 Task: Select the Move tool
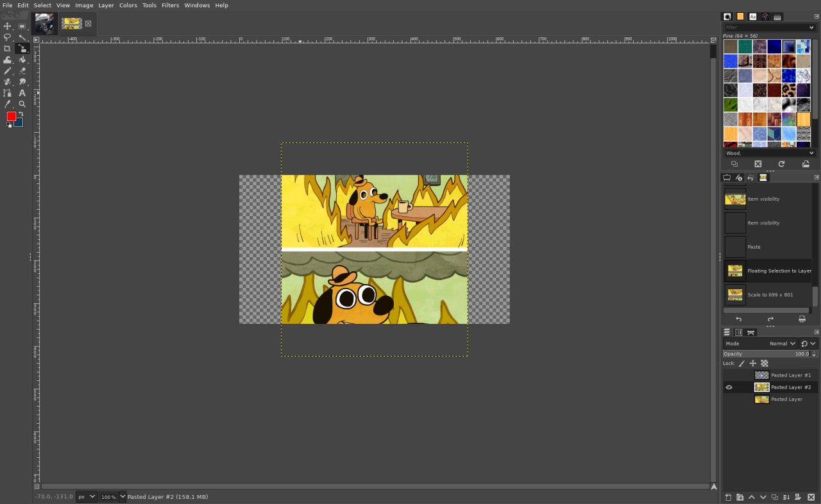tap(8, 26)
